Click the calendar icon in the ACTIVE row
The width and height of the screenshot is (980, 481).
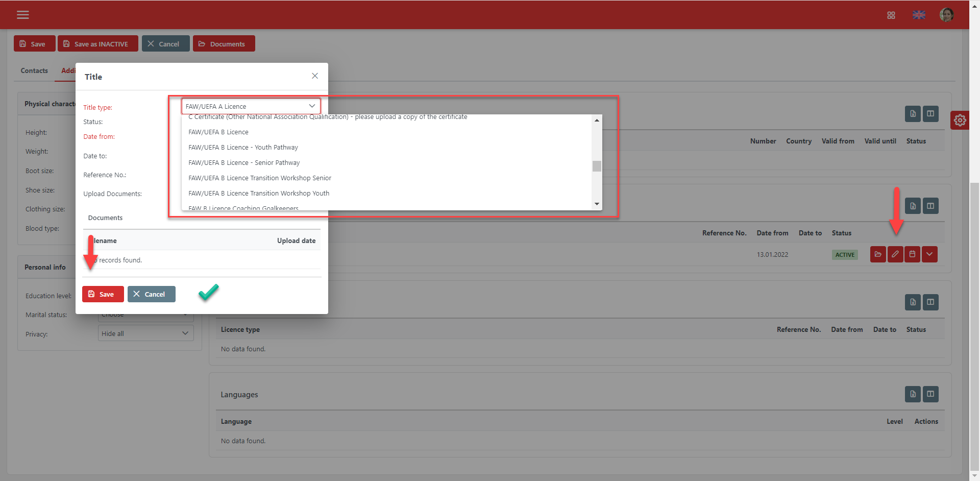click(913, 254)
